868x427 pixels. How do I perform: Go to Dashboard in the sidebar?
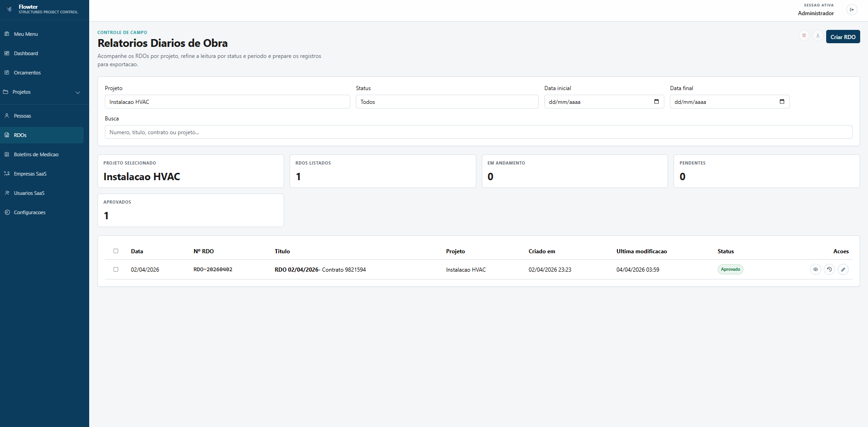coord(26,53)
